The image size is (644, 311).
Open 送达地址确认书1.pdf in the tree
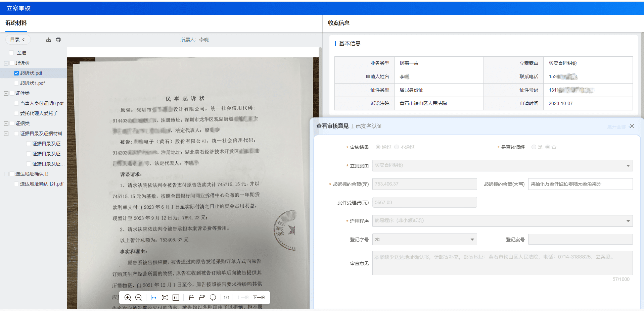coord(42,184)
